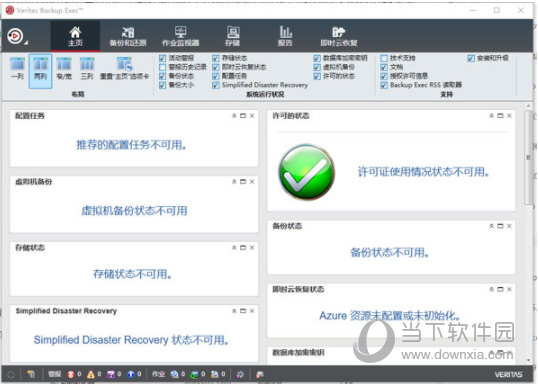Collapse the 虚拟机备份 panel
Screen dimensions: 538x384
coord(234,182)
